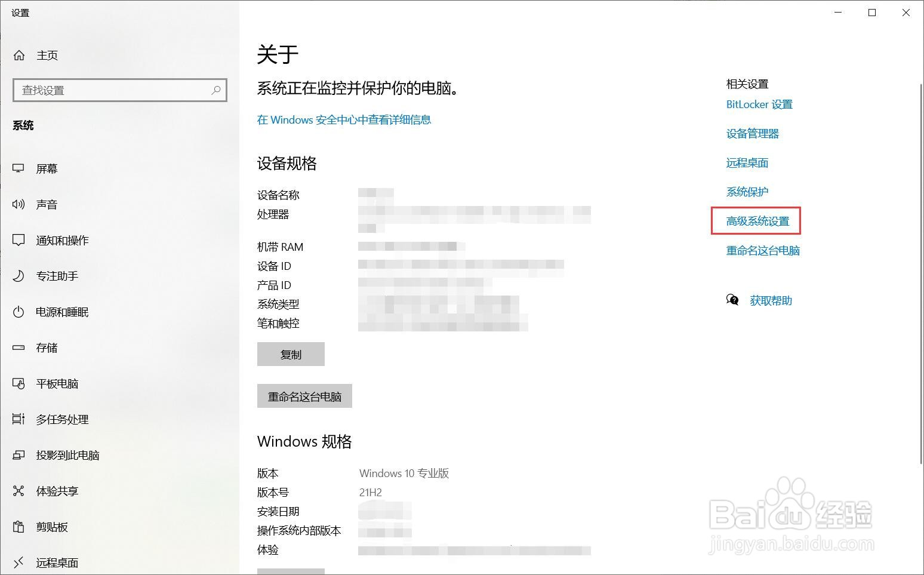Select the focus assist (专注助手) moon icon
This screenshot has width=924, height=575.
coord(19,276)
